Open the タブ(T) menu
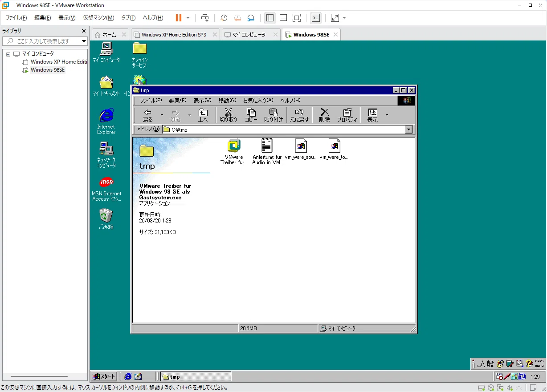The width and height of the screenshot is (547, 392). pyautogui.click(x=128, y=18)
